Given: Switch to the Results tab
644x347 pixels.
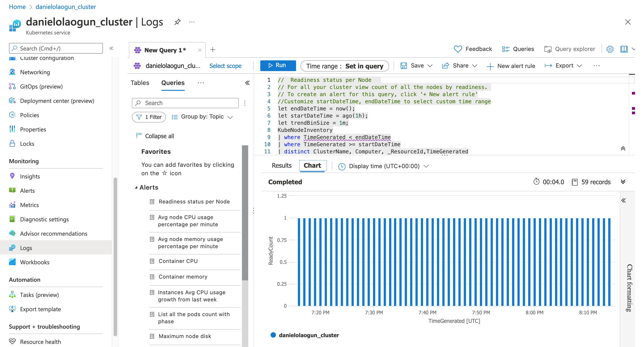Looking at the screenshot, I should [282, 165].
